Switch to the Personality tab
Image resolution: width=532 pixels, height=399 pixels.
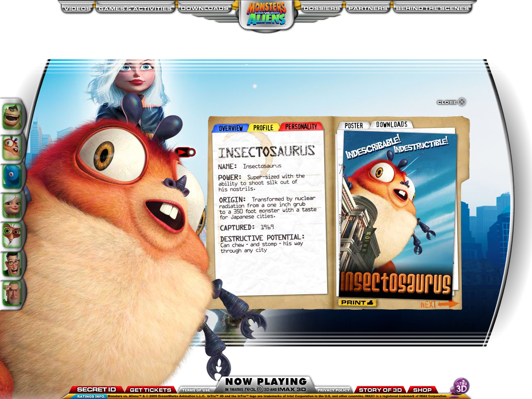point(301,127)
